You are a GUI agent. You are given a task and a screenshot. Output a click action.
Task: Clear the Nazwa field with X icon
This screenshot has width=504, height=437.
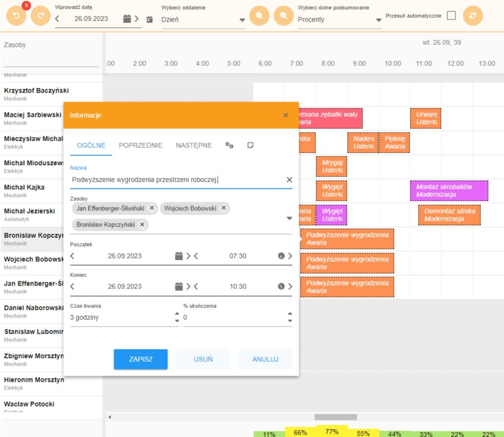click(289, 180)
